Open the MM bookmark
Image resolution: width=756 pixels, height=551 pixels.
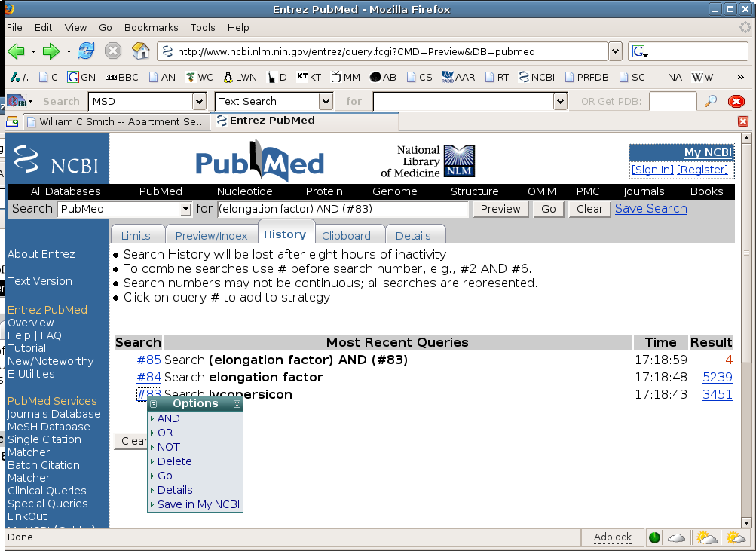pyautogui.click(x=346, y=77)
